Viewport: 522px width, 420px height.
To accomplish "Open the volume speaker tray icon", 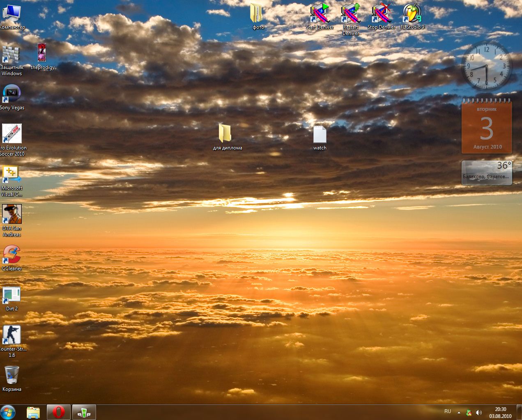I will click(x=478, y=412).
